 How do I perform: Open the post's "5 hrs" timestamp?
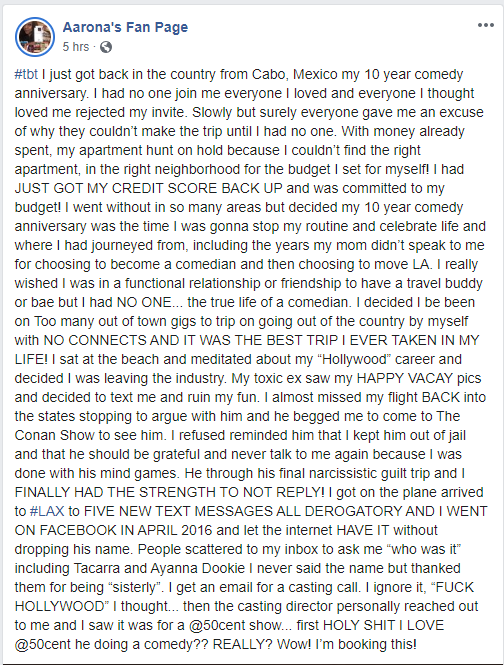coord(76,47)
